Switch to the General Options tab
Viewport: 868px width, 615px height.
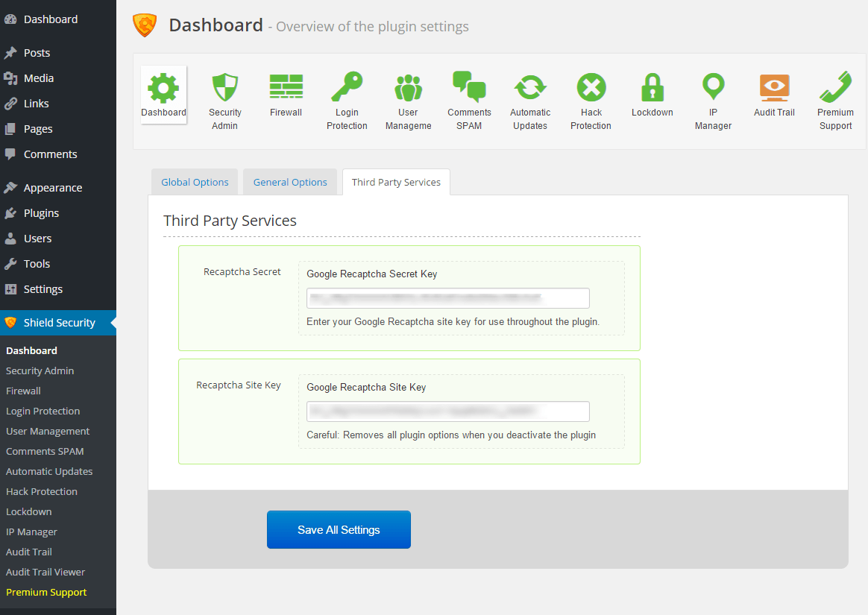coord(290,182)
